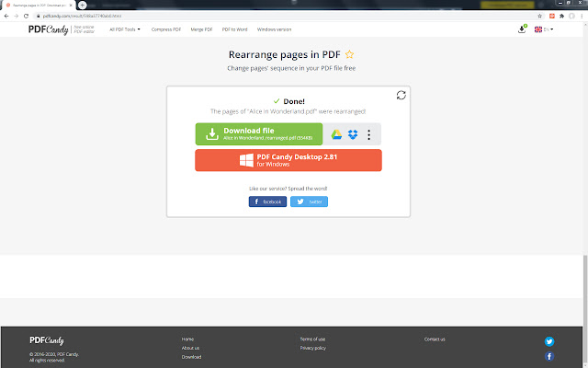588x368 pixels.
Task: View the Privacy policy
Action: (x=312, y=348)
